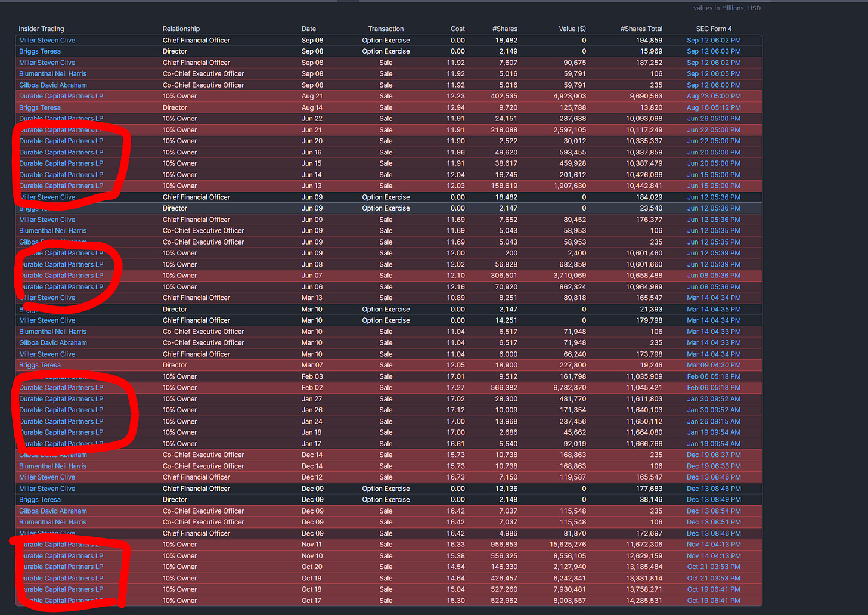Open SEC Form 4 link Aug 23 05:00 PM

point(714,96)
